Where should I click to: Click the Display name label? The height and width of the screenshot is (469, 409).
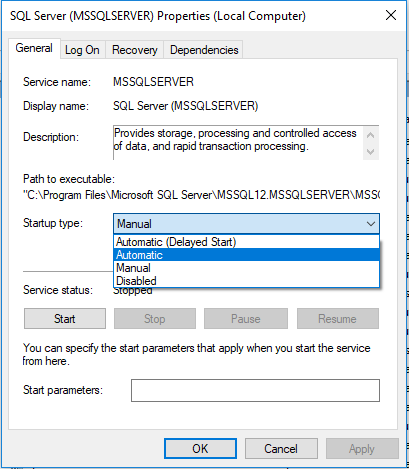click(56, 106)
